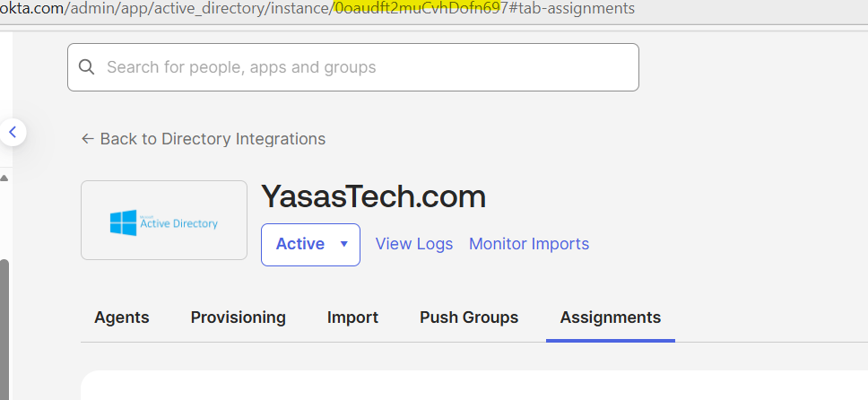Go back to Directory Integrations
The width and height of the screenshot is (868, 400).
click(x=213, y=139)
